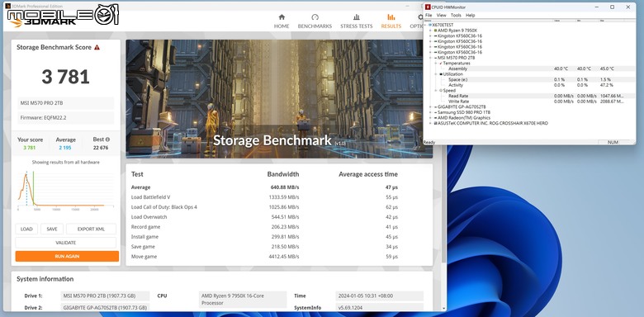Expand the Samsung SSD 980 PRO 1TB node
Screen dimensions: 644x317
(430, 112)
